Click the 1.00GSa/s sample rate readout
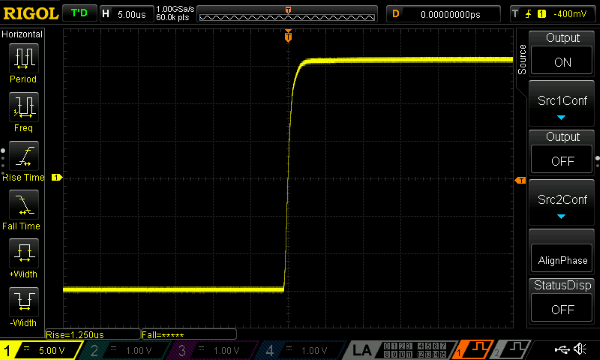The height and width of the screenshot is (360, 600). 175,9
